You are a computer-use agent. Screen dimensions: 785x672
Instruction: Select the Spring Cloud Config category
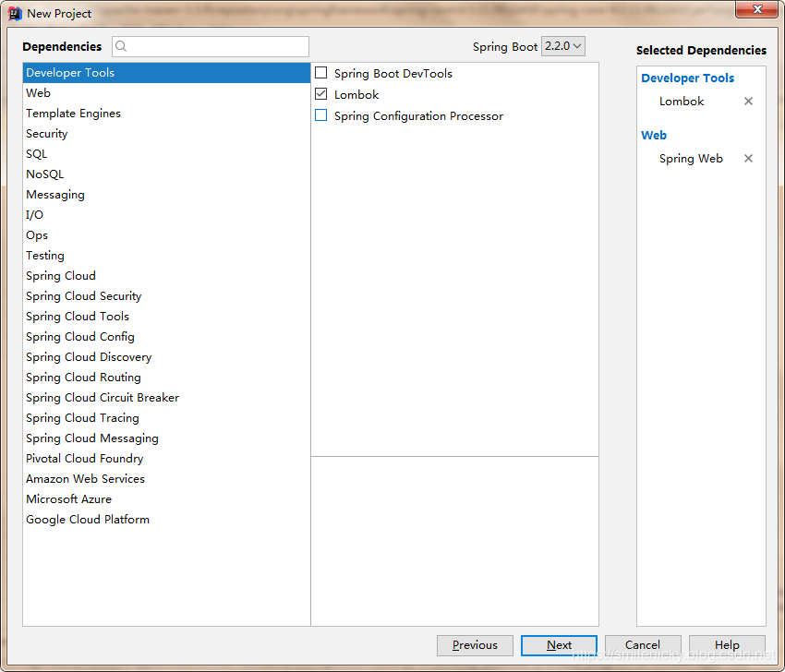(166, 337)
